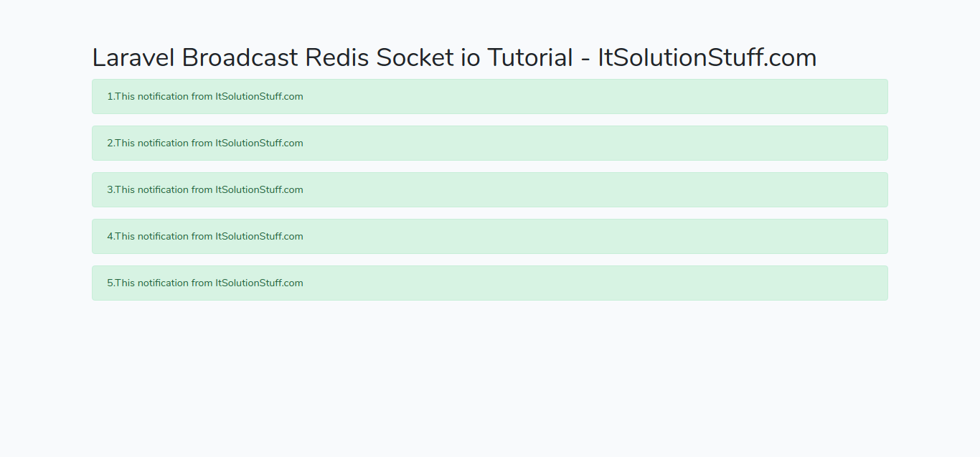Select the fourth notification alert box
The width and height of the screenshot is (980, 457).
pyautogui.click(x=490, y=236)
